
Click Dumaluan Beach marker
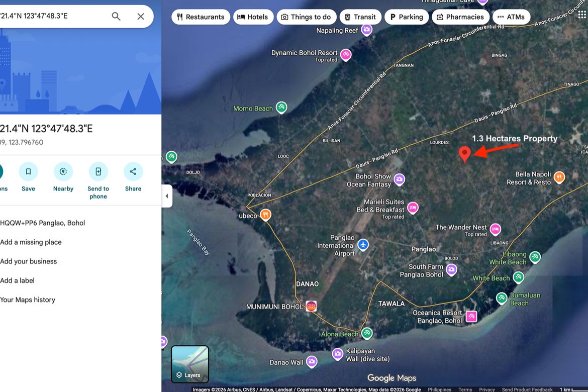coord(502,298)
